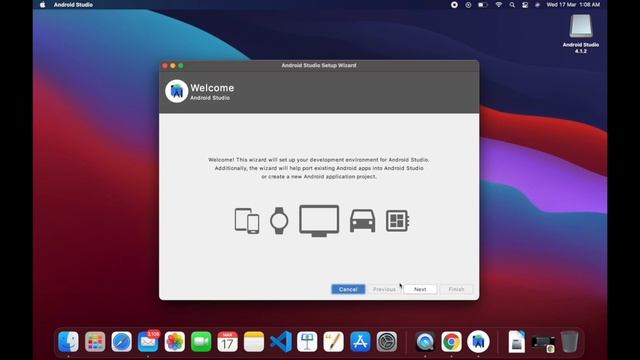This screenshot has width=640, height=360.
Task: Click the Android Auto car icon
Action: 362,221
